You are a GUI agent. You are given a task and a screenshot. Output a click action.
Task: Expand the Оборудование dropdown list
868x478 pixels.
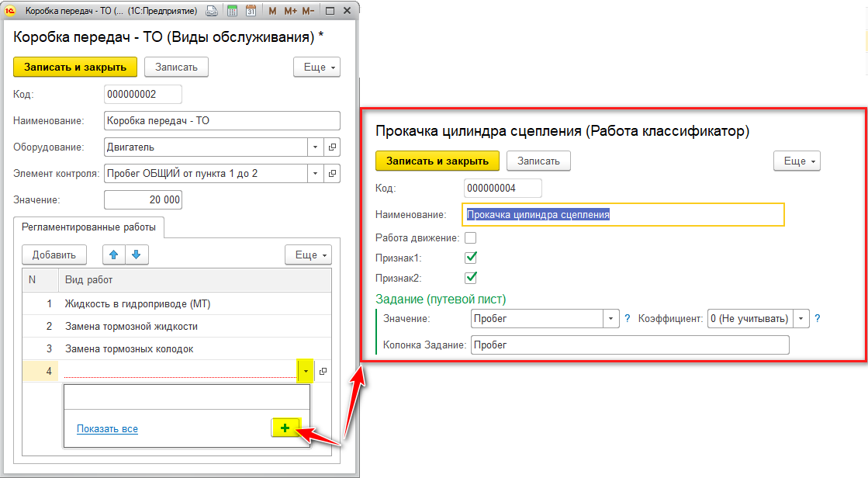coord(315,147)
